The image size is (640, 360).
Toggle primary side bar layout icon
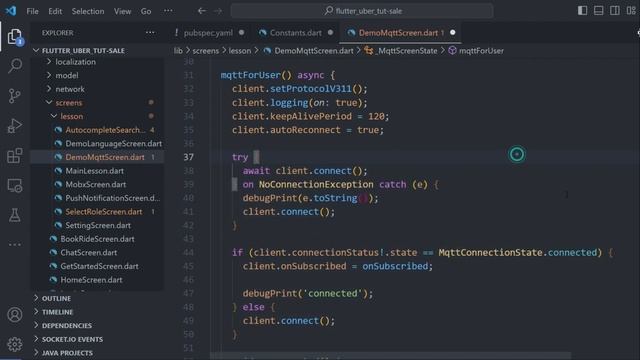(x=582, y=11)
